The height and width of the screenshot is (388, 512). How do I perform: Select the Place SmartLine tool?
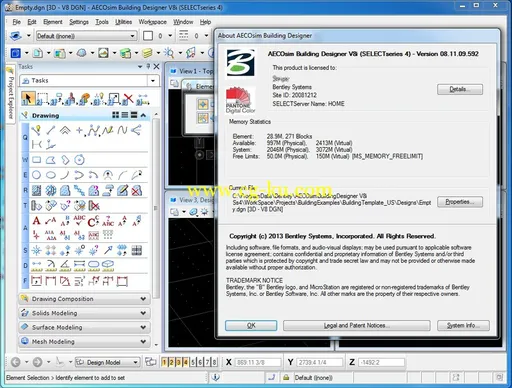pyautogui.click(x=36, y=130)
